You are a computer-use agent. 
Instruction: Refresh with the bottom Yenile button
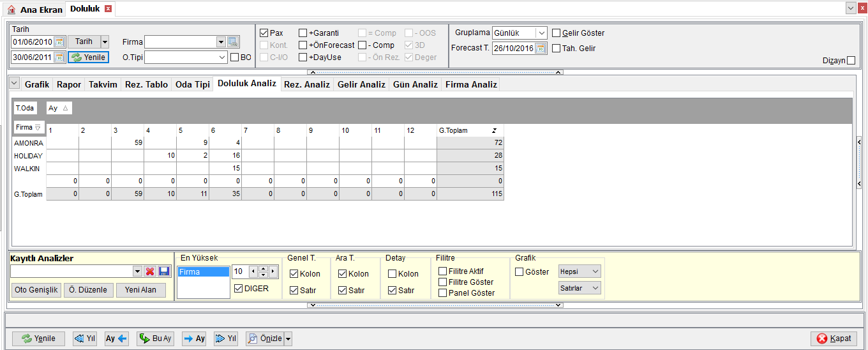pos(39,339)
